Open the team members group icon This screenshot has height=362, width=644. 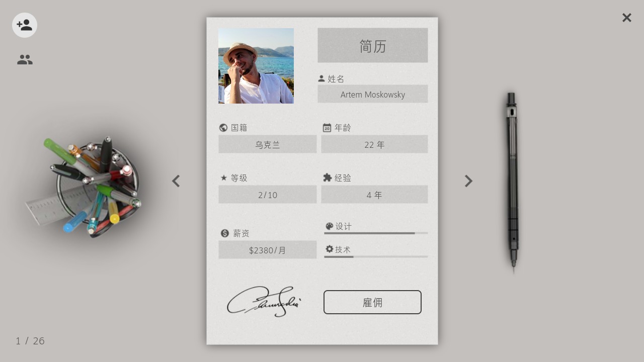point(25,60)
